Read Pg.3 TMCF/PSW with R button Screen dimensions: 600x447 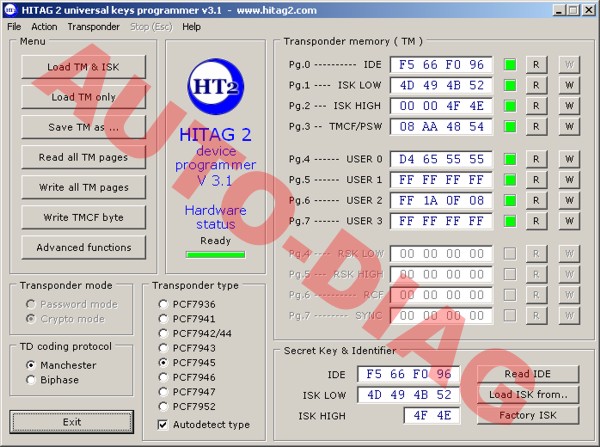(x=536, y=127)
